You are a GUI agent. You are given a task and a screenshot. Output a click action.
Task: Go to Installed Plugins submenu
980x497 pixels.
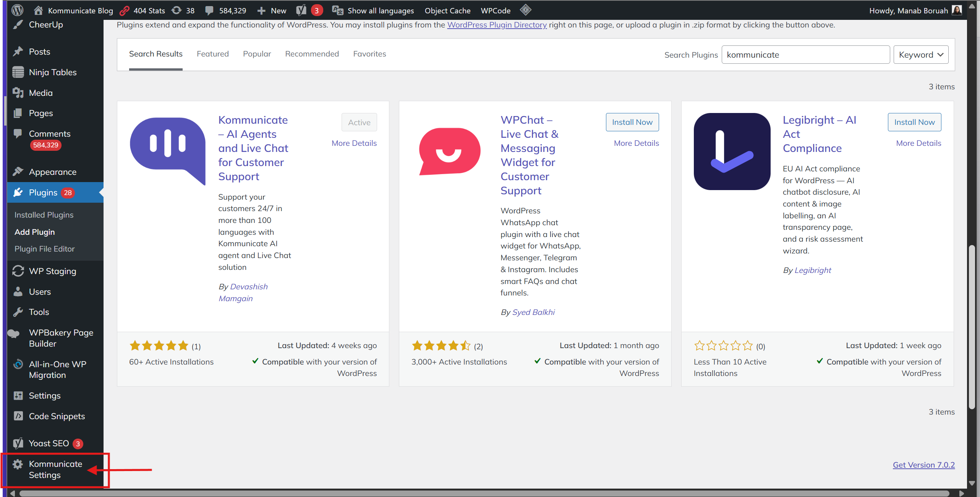click(x=44, y=215)
